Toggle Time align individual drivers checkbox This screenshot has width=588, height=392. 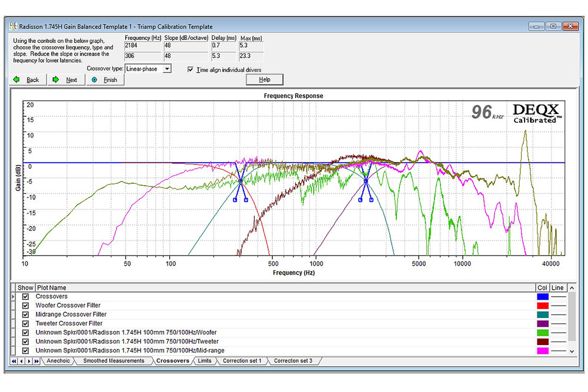tap(191, 70)
